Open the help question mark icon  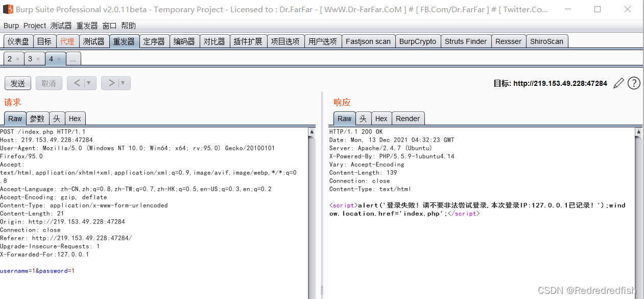[x=634, y=83]
